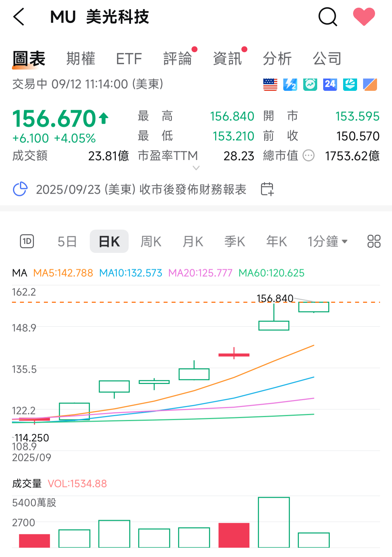Tap the teal pie chart badge icon
This screenshot has width=392, height=557.
point(350,85)
